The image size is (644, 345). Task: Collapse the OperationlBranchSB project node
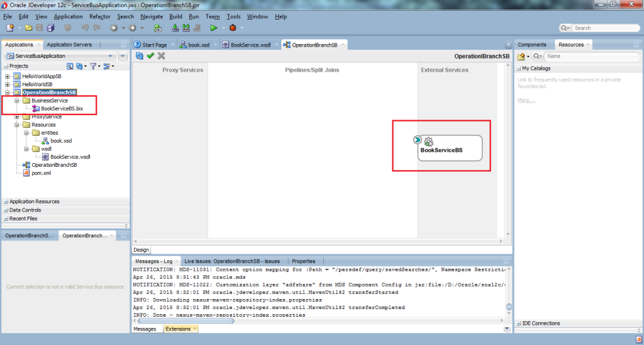click(7, 93)
